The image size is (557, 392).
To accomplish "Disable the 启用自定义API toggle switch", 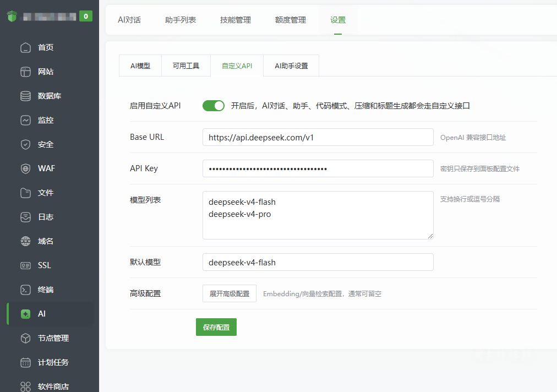I will click(x=214, y=106).
